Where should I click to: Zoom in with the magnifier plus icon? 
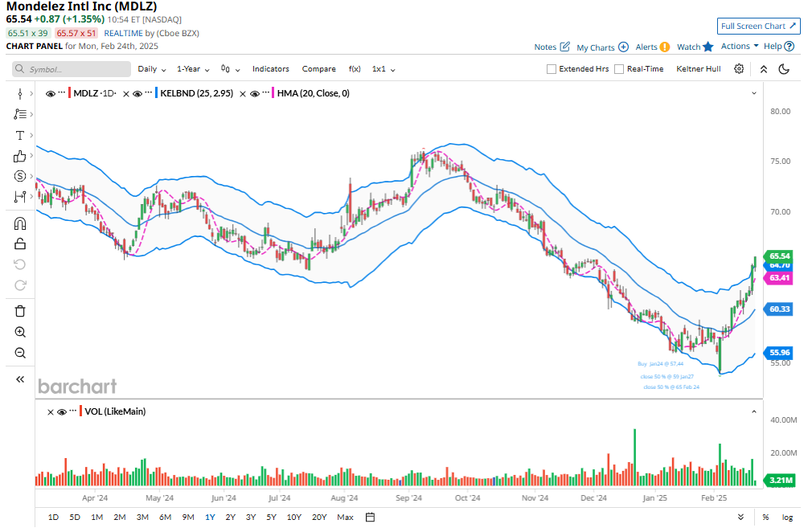(x=20, y=332)
